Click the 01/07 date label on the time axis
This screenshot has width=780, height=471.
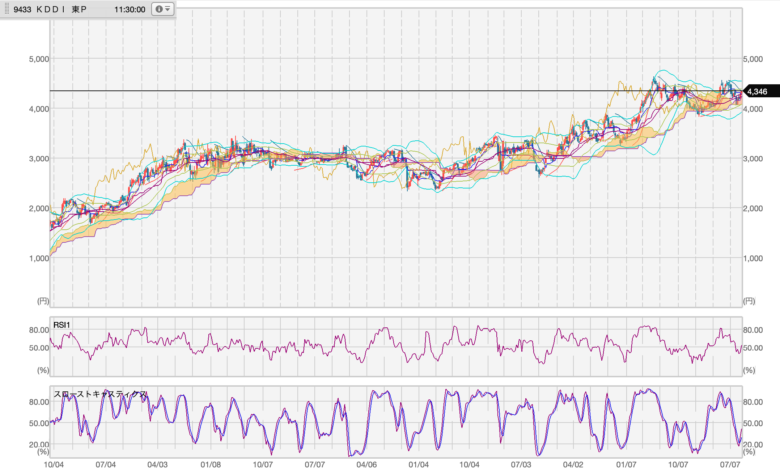pos(626,464)
